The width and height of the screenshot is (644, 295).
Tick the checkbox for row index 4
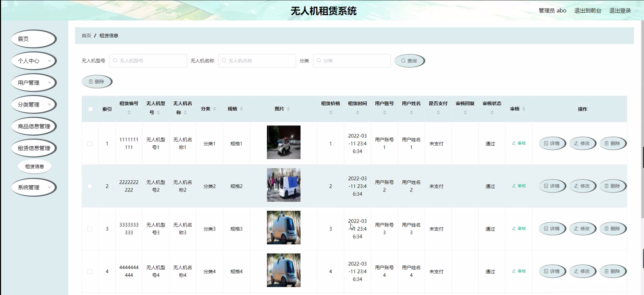pyautogui.click(x=90, y=271)
